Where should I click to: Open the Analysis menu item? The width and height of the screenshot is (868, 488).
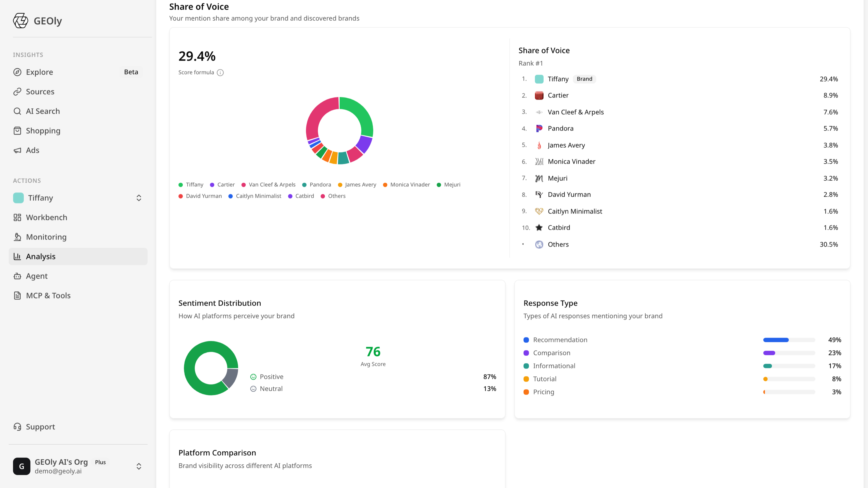coord(78,257)
